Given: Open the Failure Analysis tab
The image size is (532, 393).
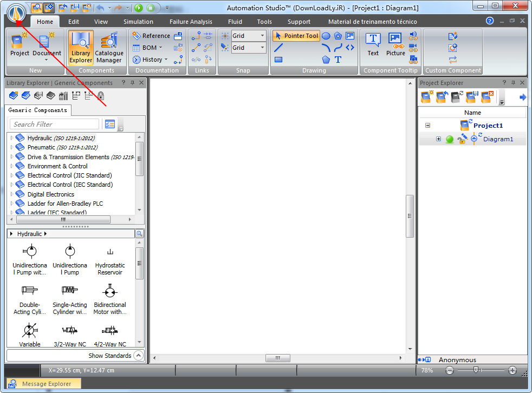Looking at the screenshot, I should tap(191, 22).
